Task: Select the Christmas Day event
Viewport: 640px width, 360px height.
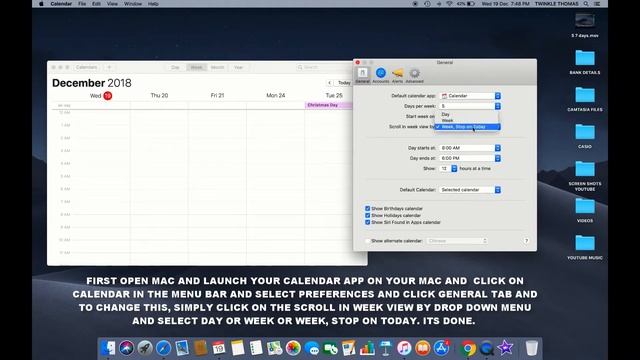Action: [329, 105]
